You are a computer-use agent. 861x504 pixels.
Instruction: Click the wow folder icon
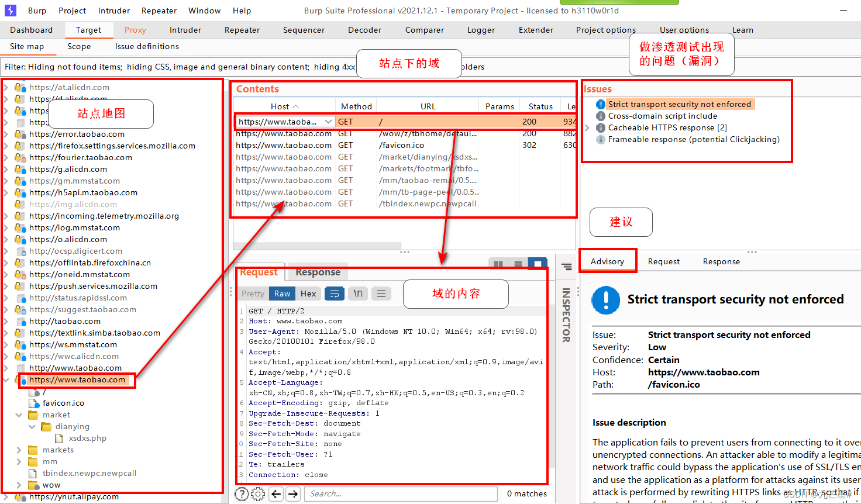33,485
